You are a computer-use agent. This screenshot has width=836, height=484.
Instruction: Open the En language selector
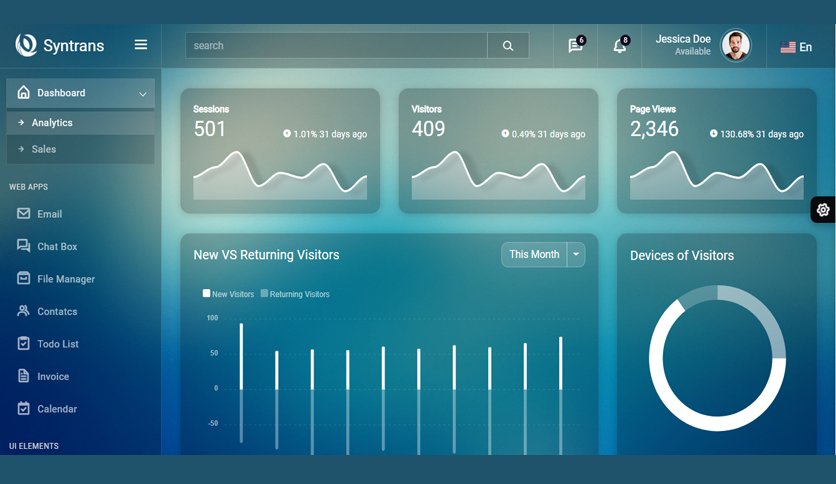point(797,47)
